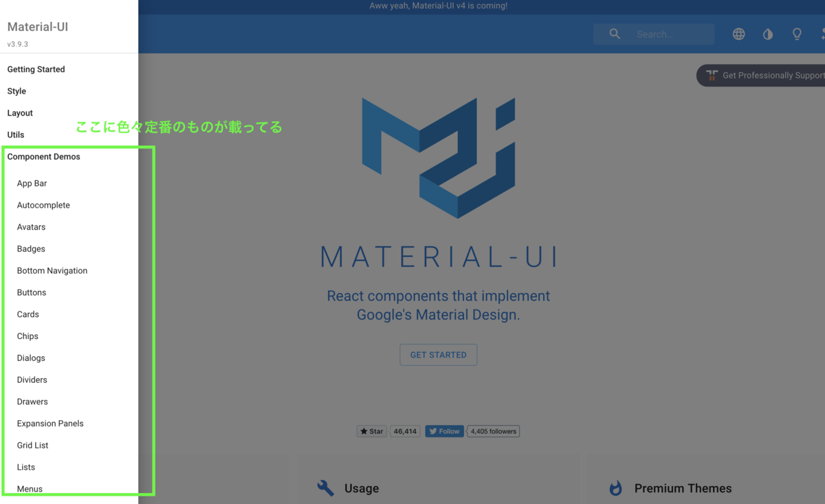Toggle the light/dark theme icon

[767, 34]
